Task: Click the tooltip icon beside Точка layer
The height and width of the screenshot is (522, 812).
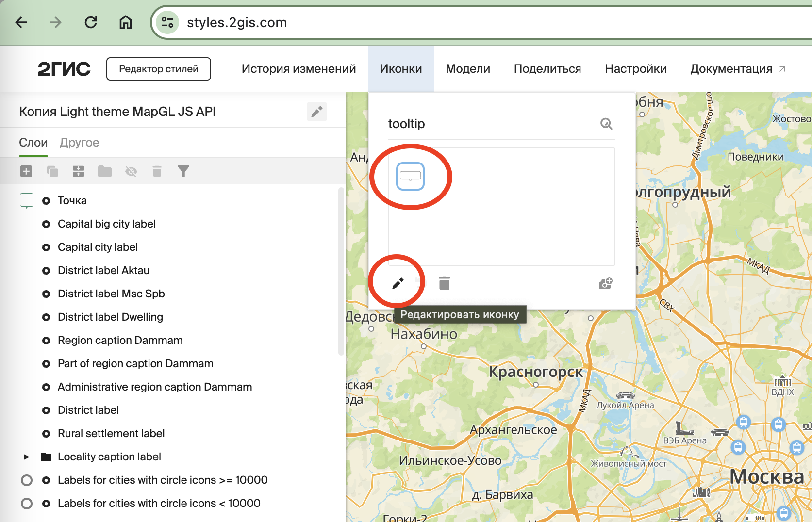Action: pos(27,200)
